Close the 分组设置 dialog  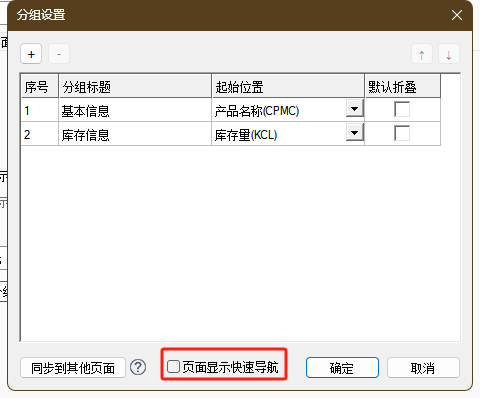[457, 15]
